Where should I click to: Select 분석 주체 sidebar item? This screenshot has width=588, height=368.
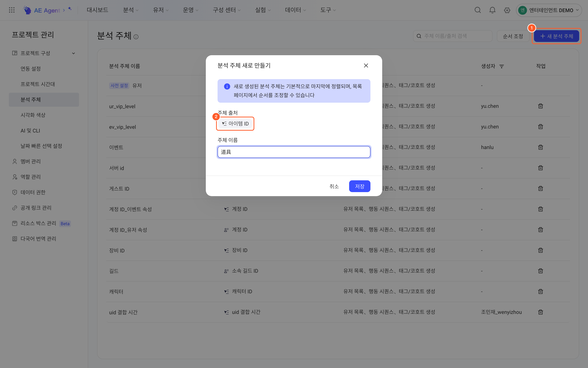44,100
